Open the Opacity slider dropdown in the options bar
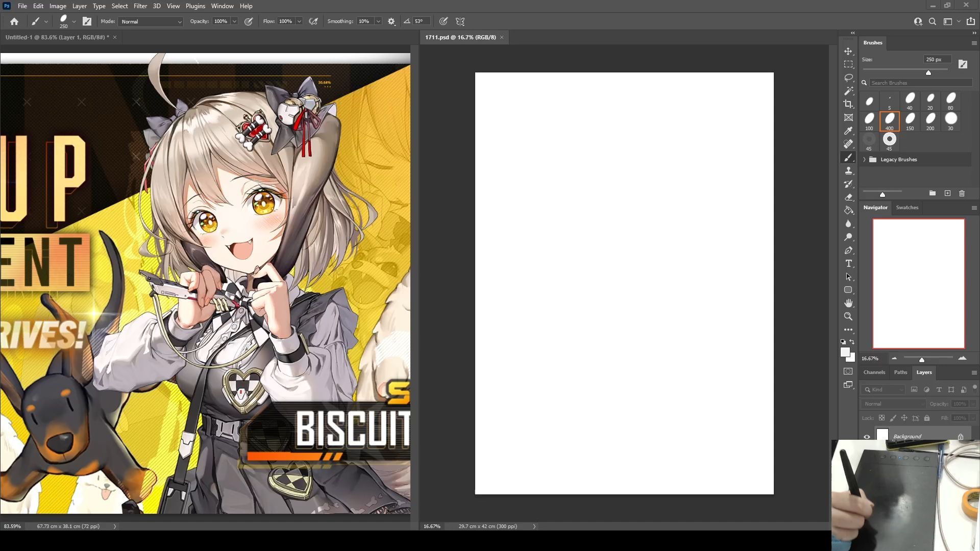 coord(234,21)
